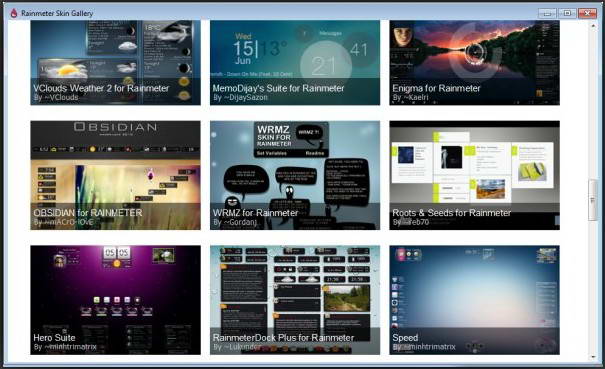
Task: Click ~minhtrimatrix under Hero Suite
Action: click(70, 347)
